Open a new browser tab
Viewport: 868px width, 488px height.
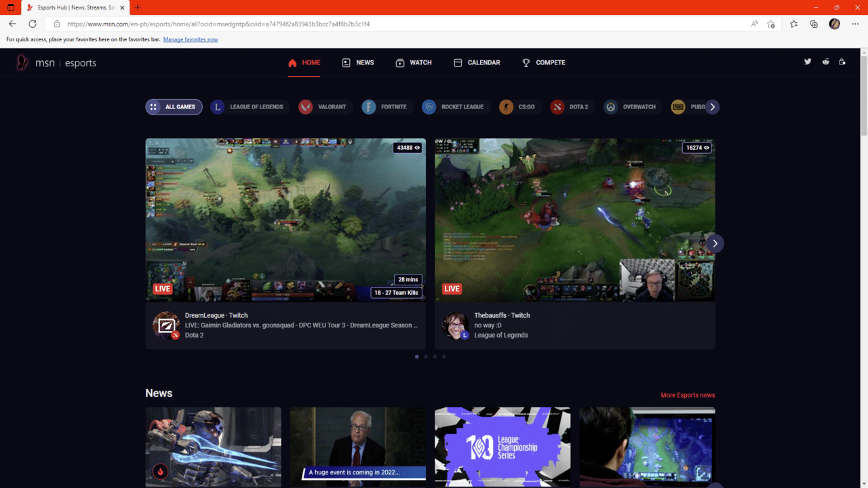pyautogui.click(x=137, y=7)
